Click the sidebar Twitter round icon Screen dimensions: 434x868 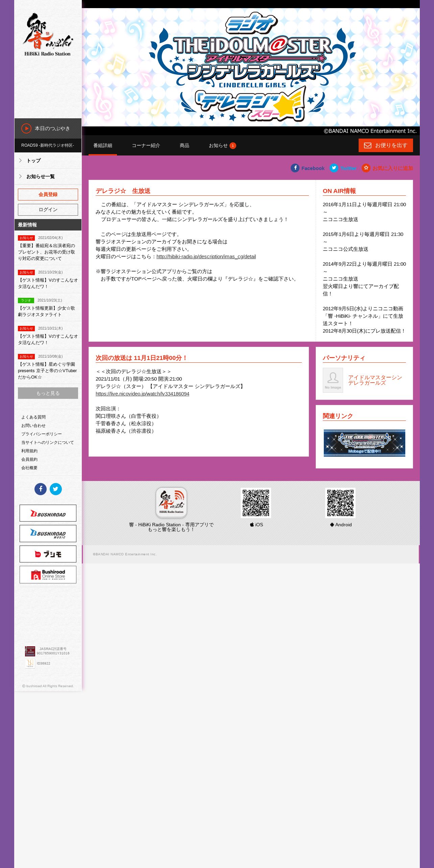pyautogui.click(x=56, y=489)
